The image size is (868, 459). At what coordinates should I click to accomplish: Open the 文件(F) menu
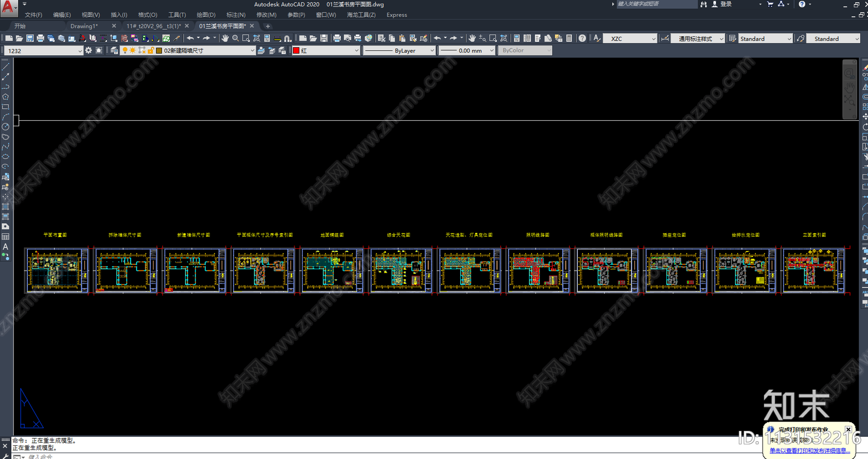[x=34, y=15]
